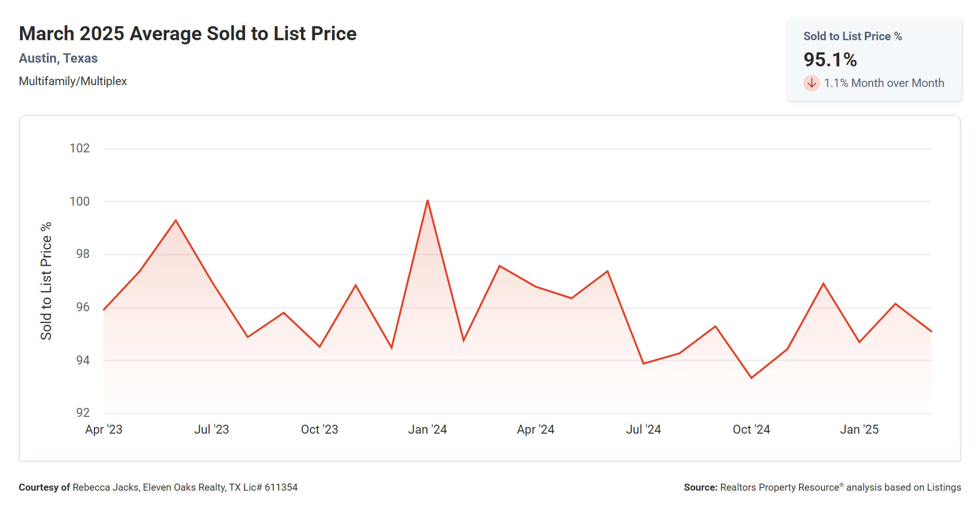Click the 102 y-axis tick label
The image size is (980, 514).
(x=79, y=149)
